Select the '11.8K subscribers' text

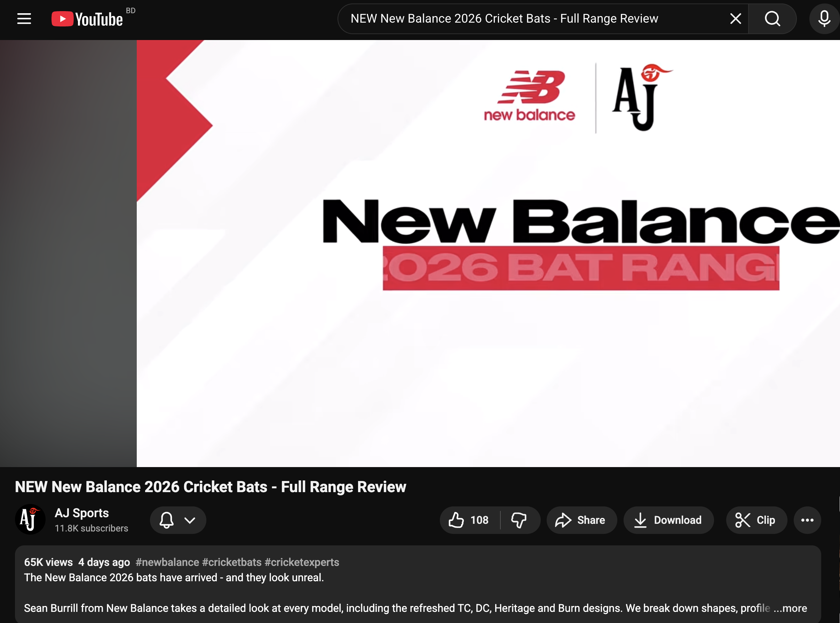click(x=92, y=528)
